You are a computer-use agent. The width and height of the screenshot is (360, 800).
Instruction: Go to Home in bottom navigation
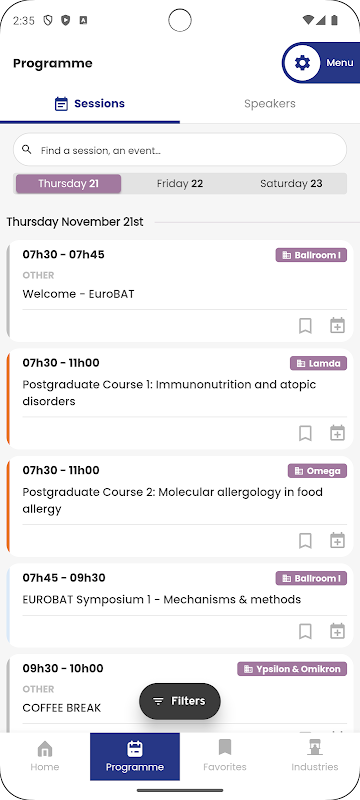tap(45, 757)
